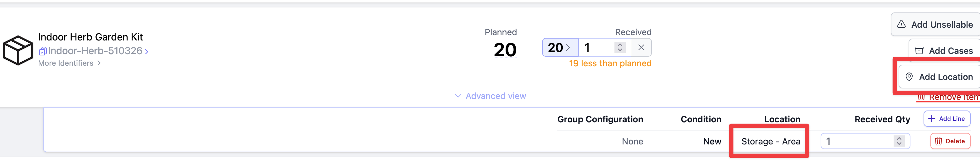The height and width of the screenshot is (160, 980).
Task: Click the Planned quantity 20 value
Action: (x=505, y=50)
